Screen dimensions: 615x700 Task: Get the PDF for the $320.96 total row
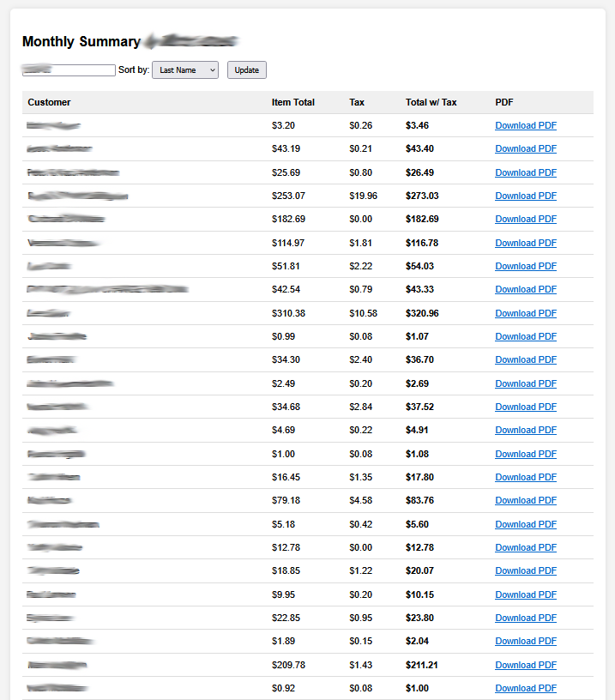click(x=526, y=313)
